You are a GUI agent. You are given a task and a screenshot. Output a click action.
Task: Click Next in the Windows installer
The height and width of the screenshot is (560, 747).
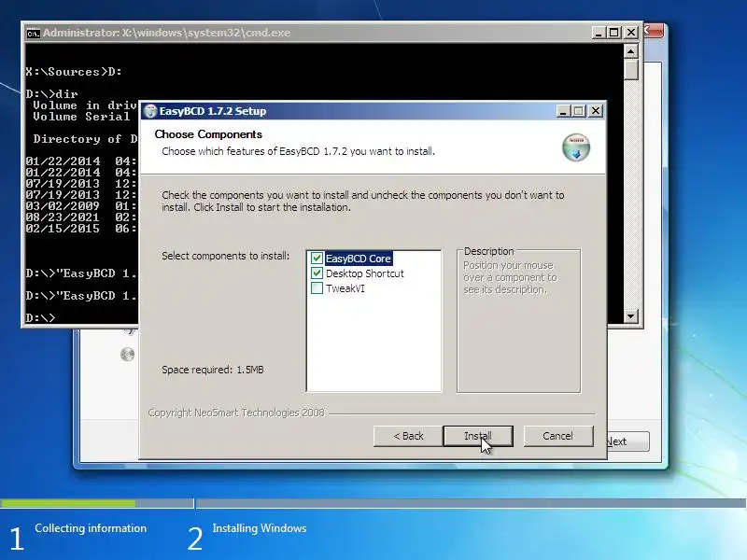627,441
